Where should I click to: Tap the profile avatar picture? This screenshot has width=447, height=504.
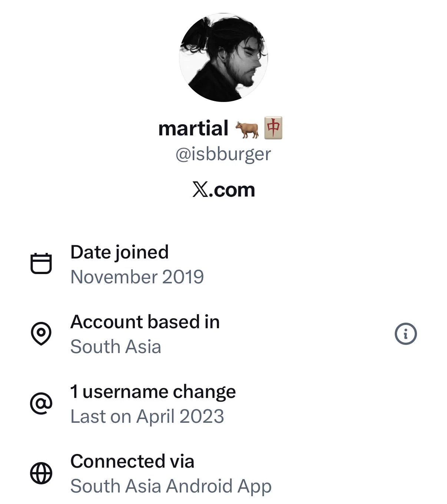(223, 57)
